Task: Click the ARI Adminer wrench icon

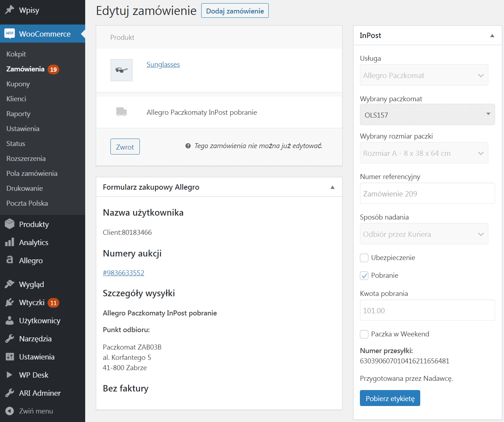Action: tap(10, 393)
